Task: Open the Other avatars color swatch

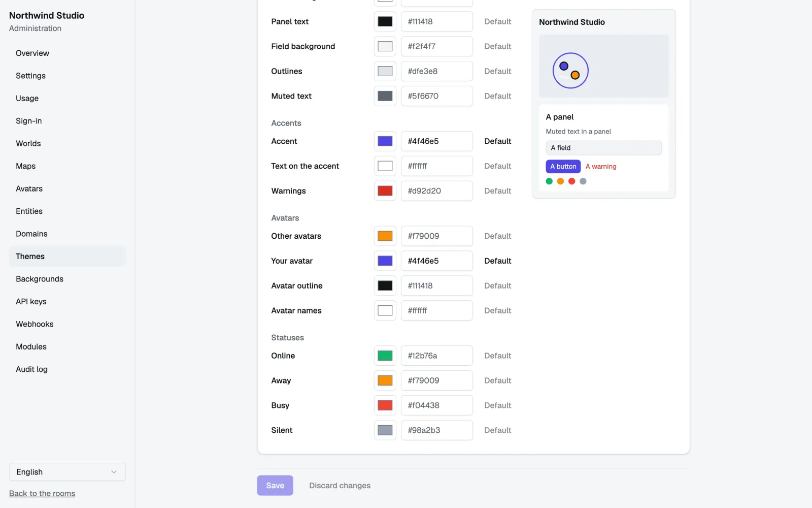Action: click(385, 236)
